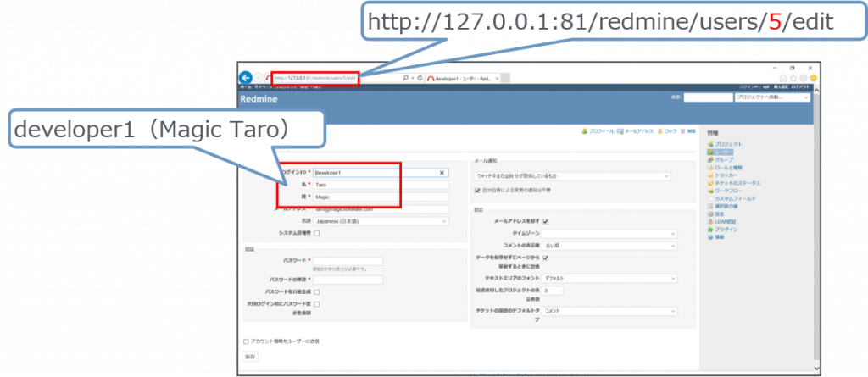Screen dimensions: 868x377
Task: Click the 保存 save button
Action: tap(249, 357)
